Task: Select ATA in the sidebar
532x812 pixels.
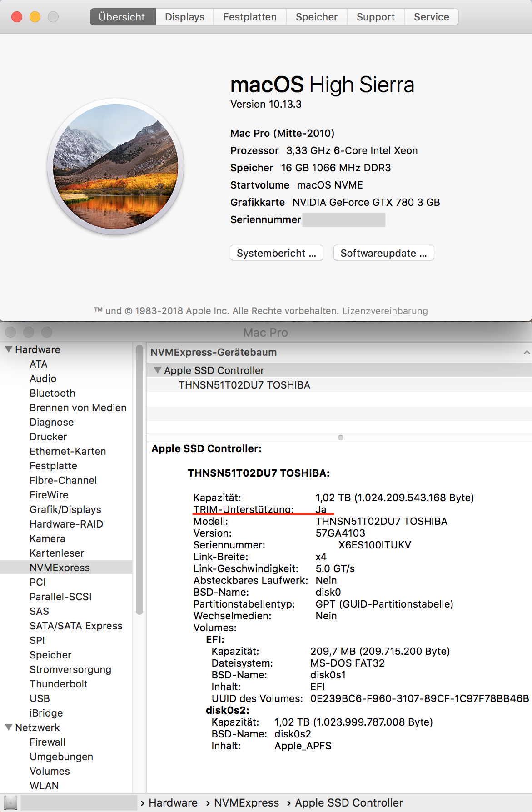Action: pyautogui.click(x=39, y=364)
